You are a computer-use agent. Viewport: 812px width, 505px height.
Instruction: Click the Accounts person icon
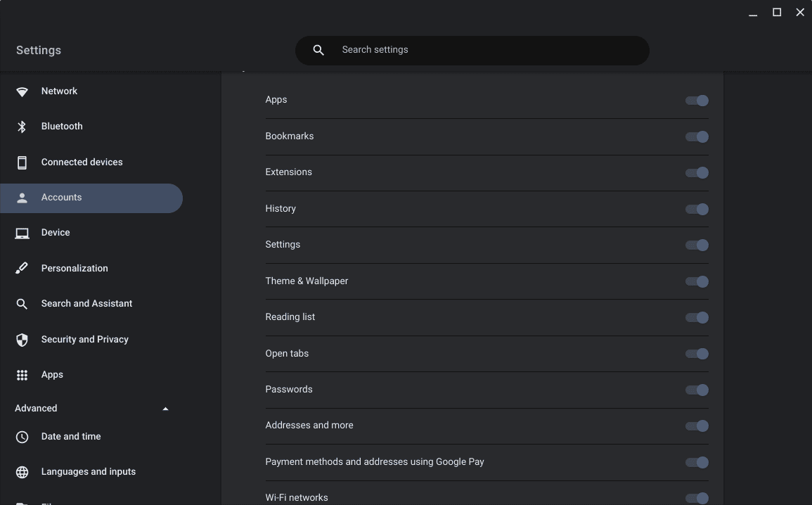(22, 198)
